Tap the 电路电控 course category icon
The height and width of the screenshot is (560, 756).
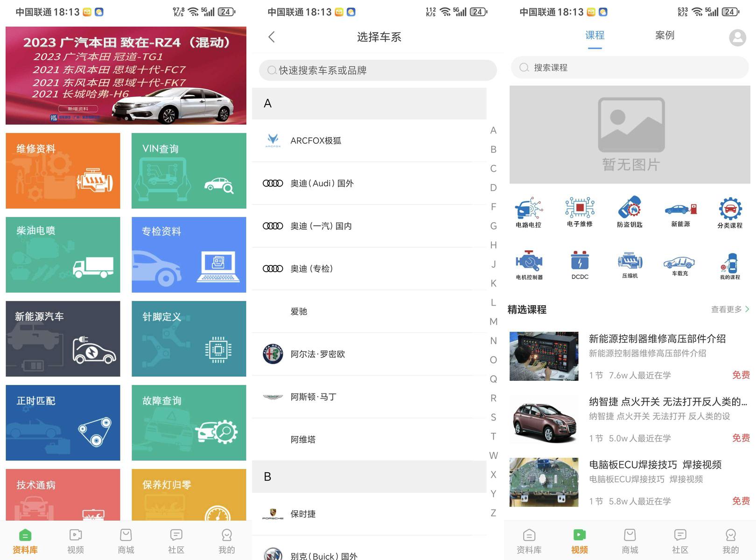[x=529, y=212]
